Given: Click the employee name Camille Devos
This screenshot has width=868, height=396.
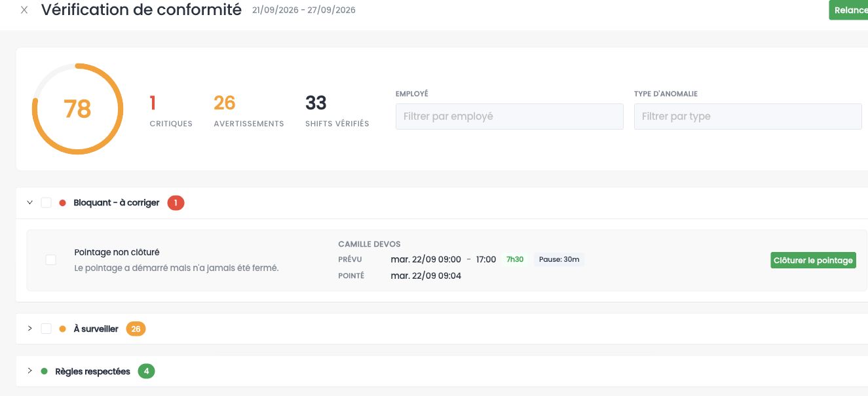Looking at the screenshot, I should [369, 244].
